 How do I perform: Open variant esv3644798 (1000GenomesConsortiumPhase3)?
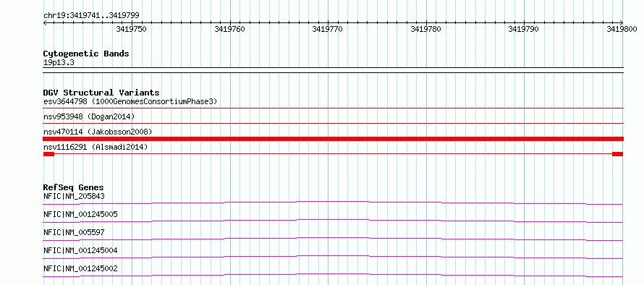click(130, 101)
